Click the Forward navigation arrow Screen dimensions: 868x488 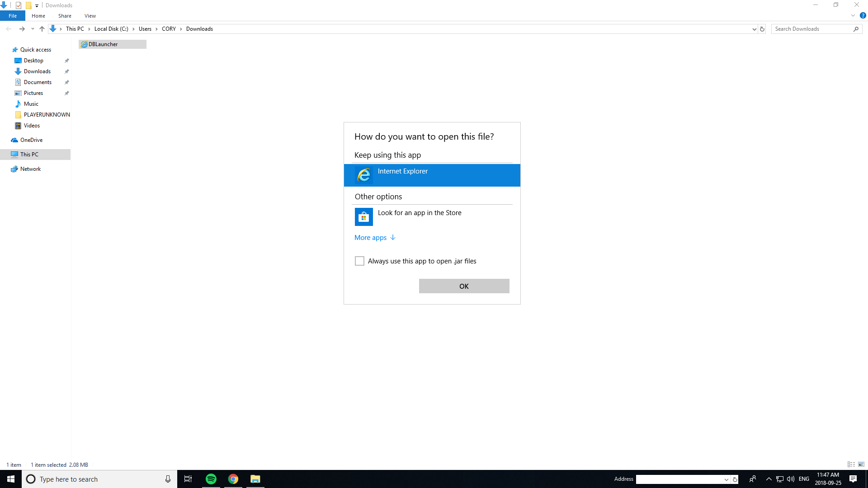tap(22, 29)
